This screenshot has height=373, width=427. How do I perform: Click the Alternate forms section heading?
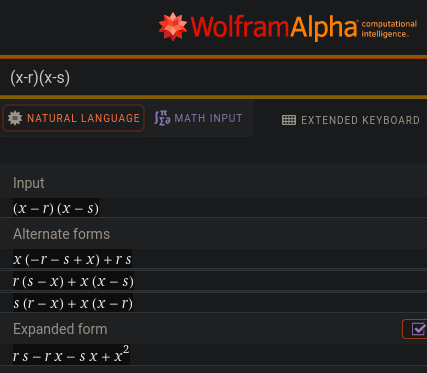pyautogui.click(x=61, y=234)
